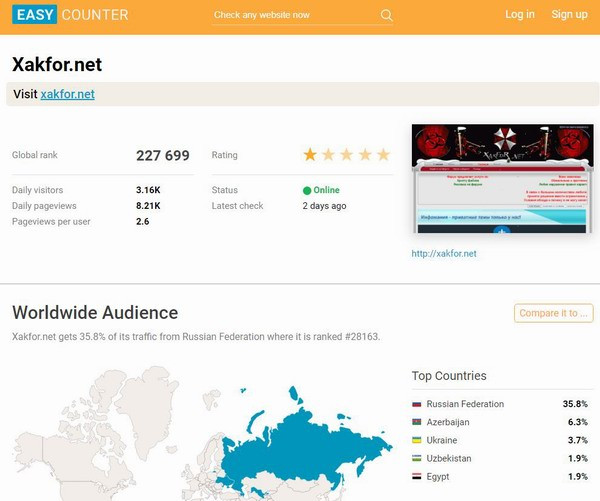Select Uzbekistan in Top Countries
Image resolution: width=600 pixels, height=501 pixels.
(449, 458)
